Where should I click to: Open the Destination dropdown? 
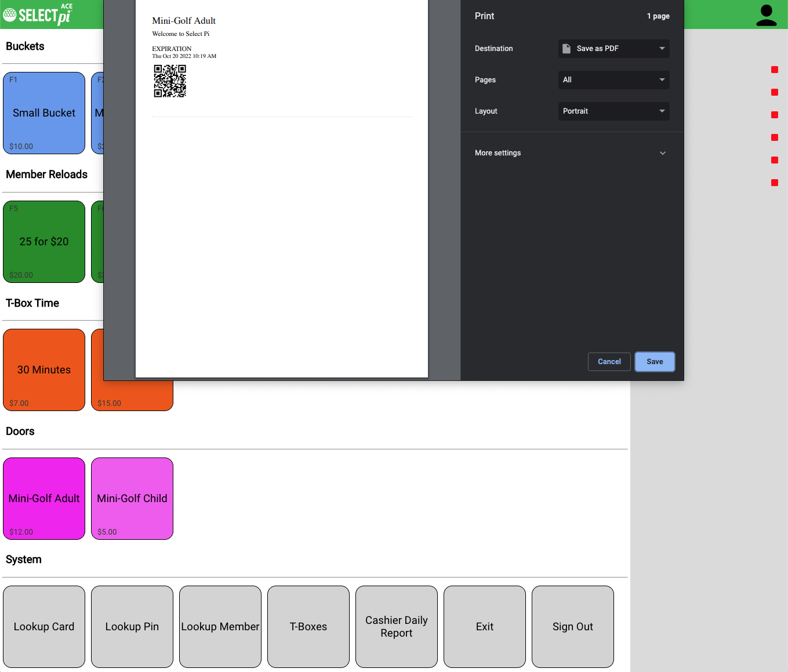[613, 49]
